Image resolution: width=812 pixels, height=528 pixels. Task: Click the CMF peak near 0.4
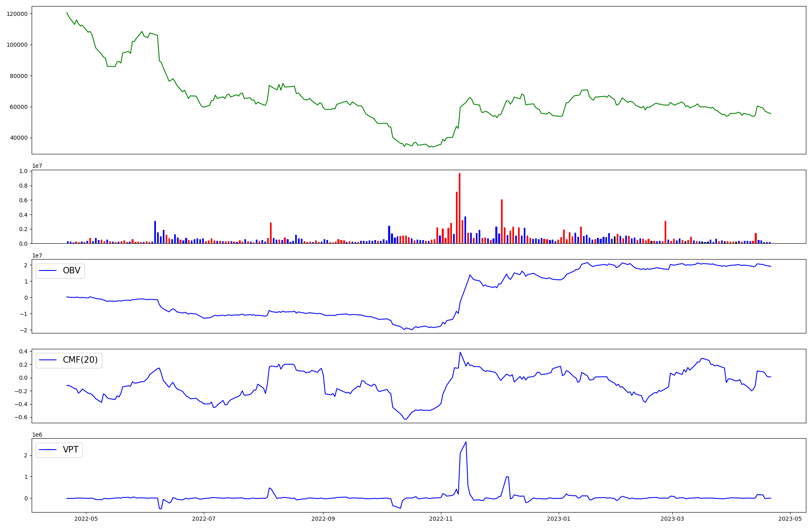coord(460,353)
